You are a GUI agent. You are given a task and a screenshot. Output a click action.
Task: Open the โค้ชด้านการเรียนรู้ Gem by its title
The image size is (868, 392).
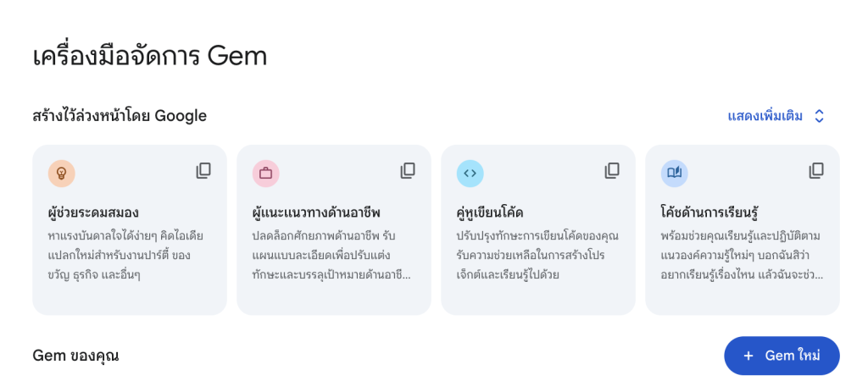point(709,213)
